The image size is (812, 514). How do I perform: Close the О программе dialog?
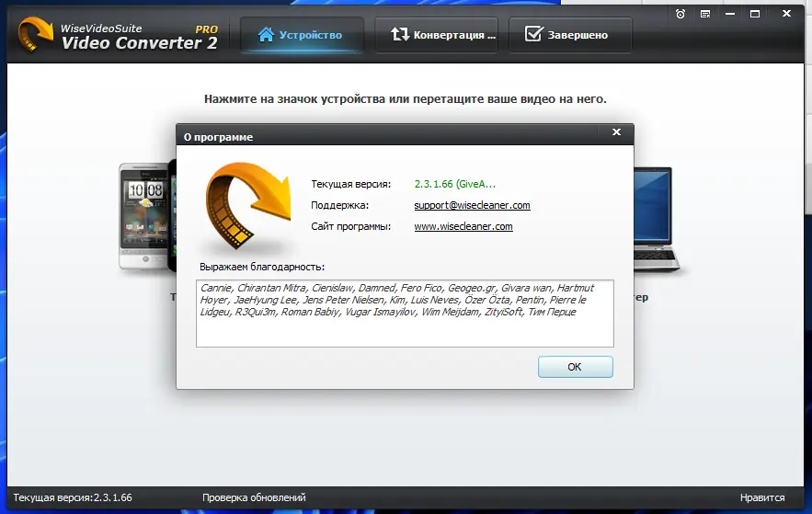coord(616,132)
